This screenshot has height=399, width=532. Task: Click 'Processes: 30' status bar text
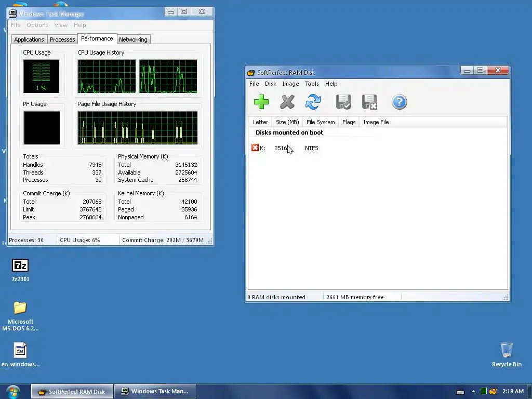point(26,240)
